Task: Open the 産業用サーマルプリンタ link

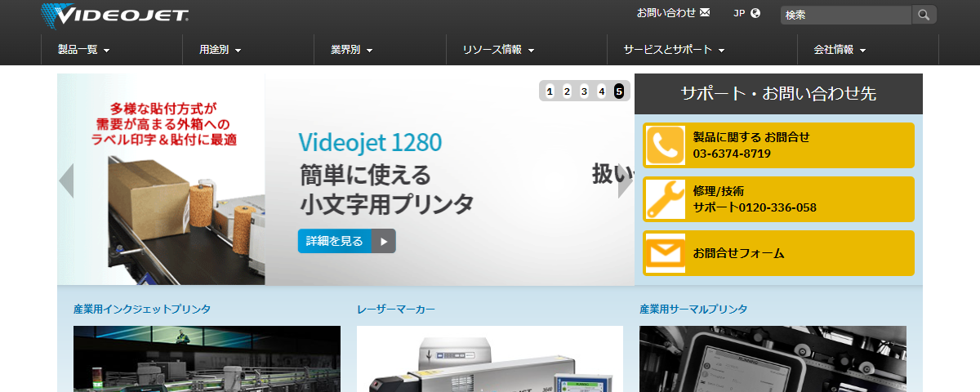Action: pyautogui.click(x=693, y=310)
